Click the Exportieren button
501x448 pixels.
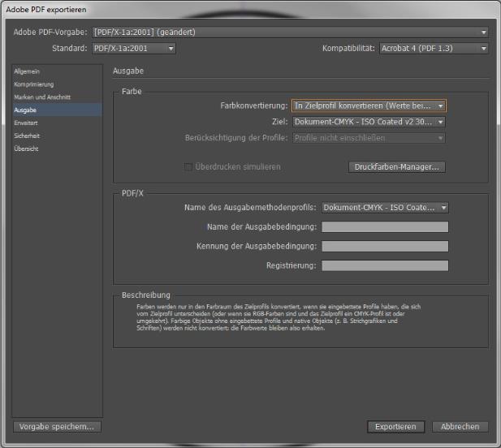tap(395, 427)
